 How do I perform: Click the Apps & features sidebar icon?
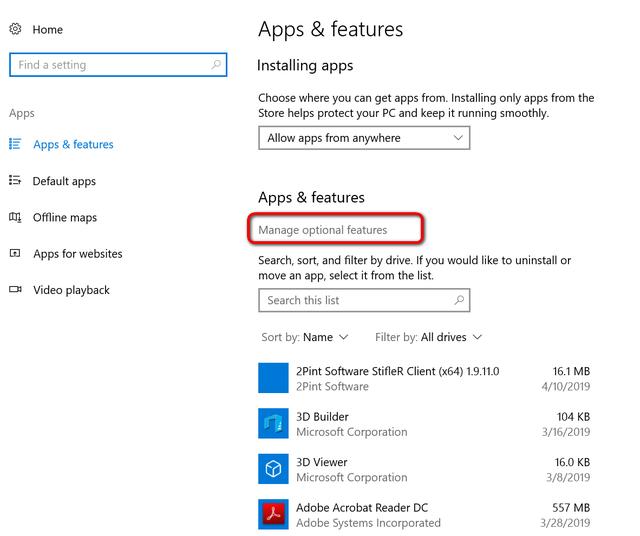point(15,144)
